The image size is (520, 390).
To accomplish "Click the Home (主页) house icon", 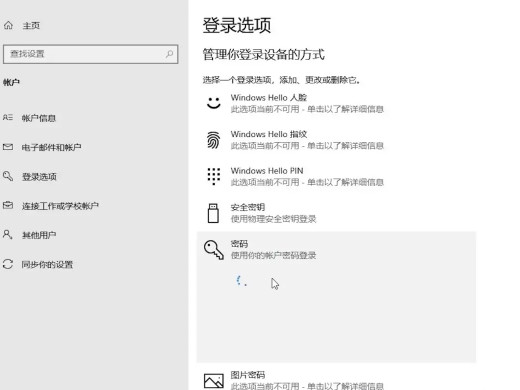I will (8, 25).
